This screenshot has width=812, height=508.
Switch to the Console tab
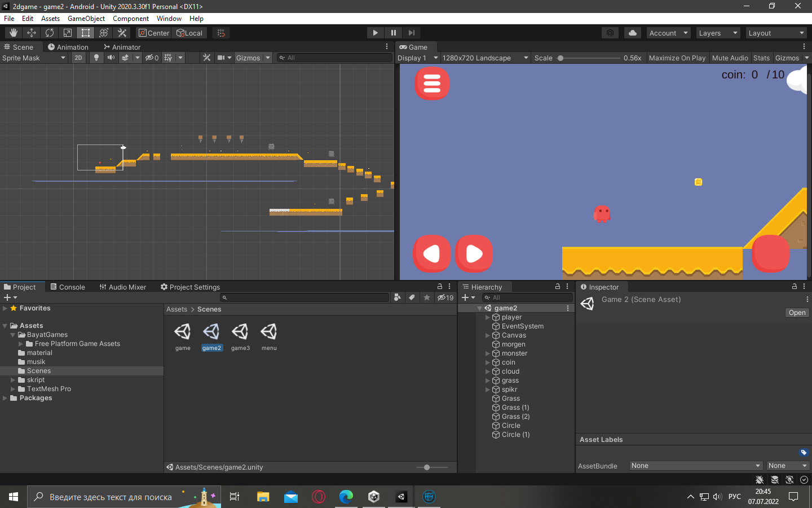click(x=68, y=287)
